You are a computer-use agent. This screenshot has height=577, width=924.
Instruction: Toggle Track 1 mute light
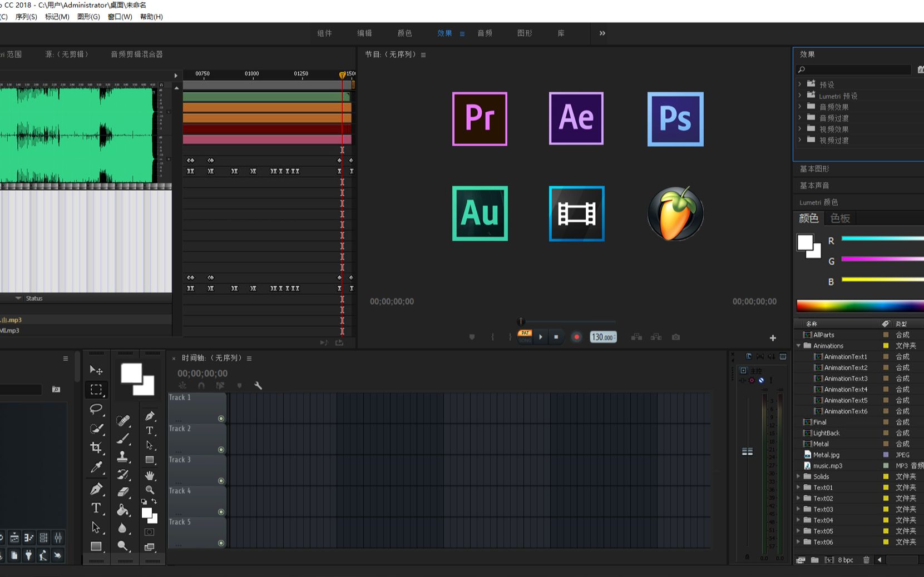[x=221, y=419]
